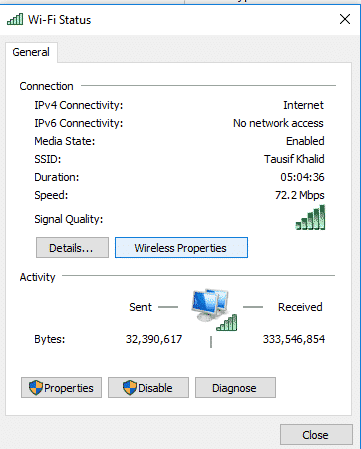Select the General tab
Image resolution: width=361 pixels, height=449 pixels.
coord(31,52)
